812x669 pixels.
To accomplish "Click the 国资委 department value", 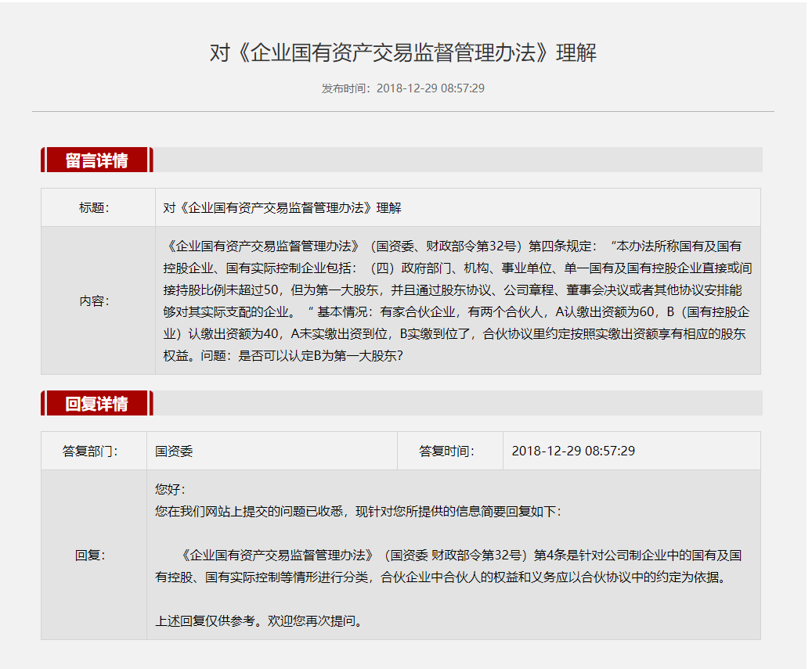I will pos(174,451).
